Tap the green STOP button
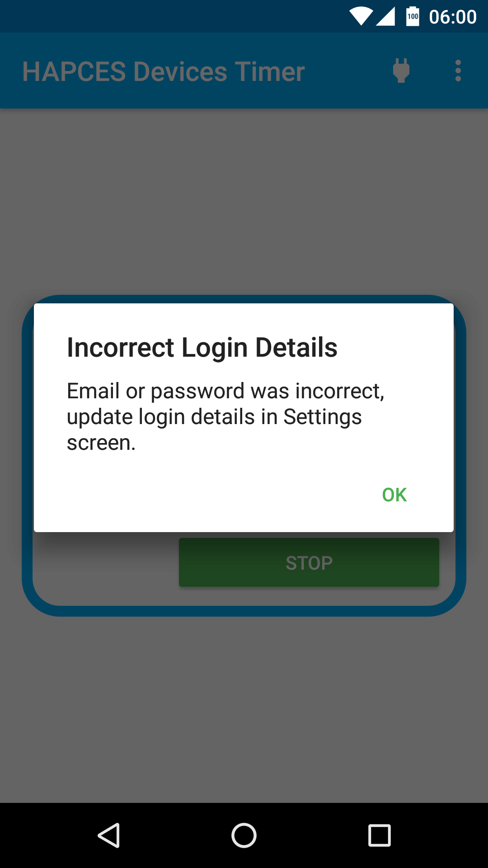 tap(309, 562)
